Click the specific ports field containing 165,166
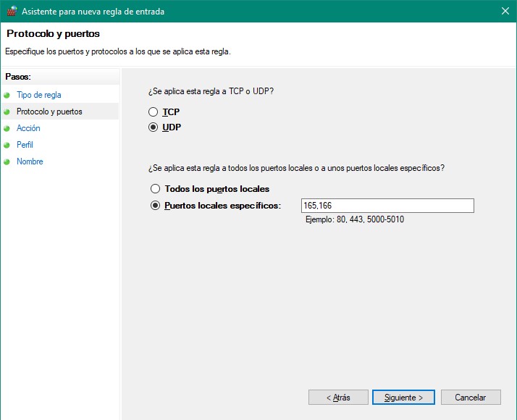 pyautogui.click(x=387, y=206)
